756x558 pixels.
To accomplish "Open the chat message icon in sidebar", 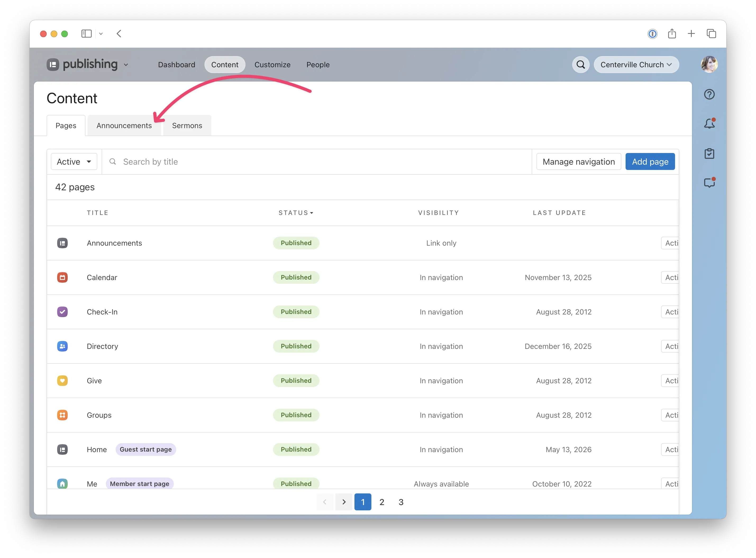I will [x=709, y=183].
